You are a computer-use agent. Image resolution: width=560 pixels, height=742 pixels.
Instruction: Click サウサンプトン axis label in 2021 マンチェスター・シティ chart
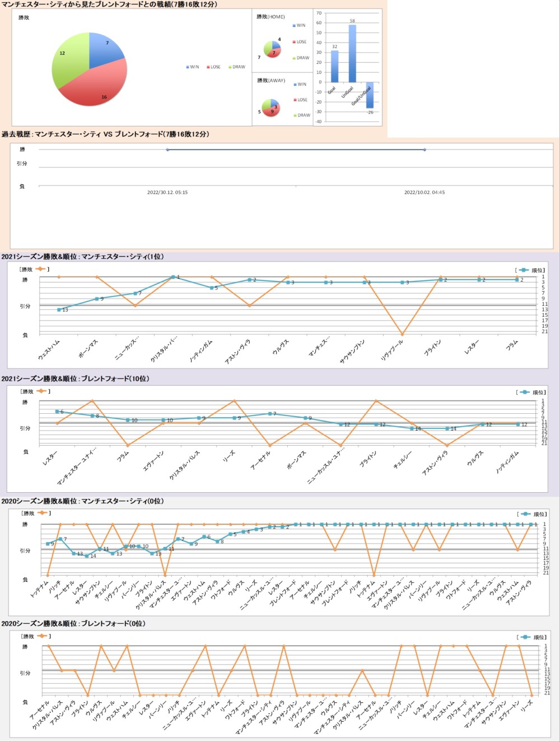[x=353, y=352]
